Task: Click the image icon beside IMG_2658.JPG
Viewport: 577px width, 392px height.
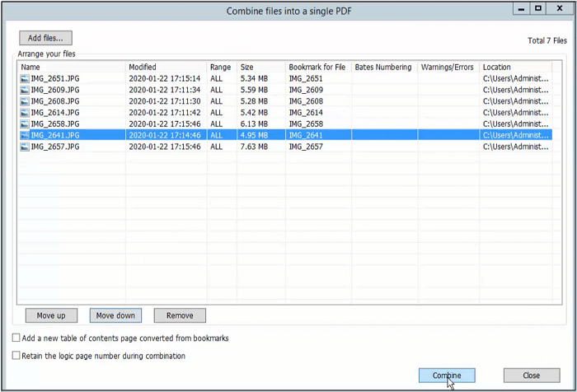Action: 25,124
